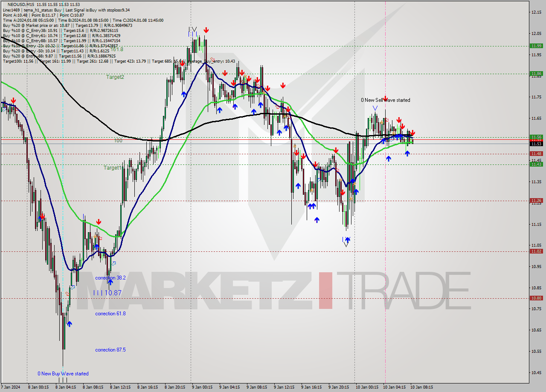Click the blue V marker below '0 New Sell wave started'
Viewport: 546px width, 392px height.
pyautogui.click(x=375, y=109)
